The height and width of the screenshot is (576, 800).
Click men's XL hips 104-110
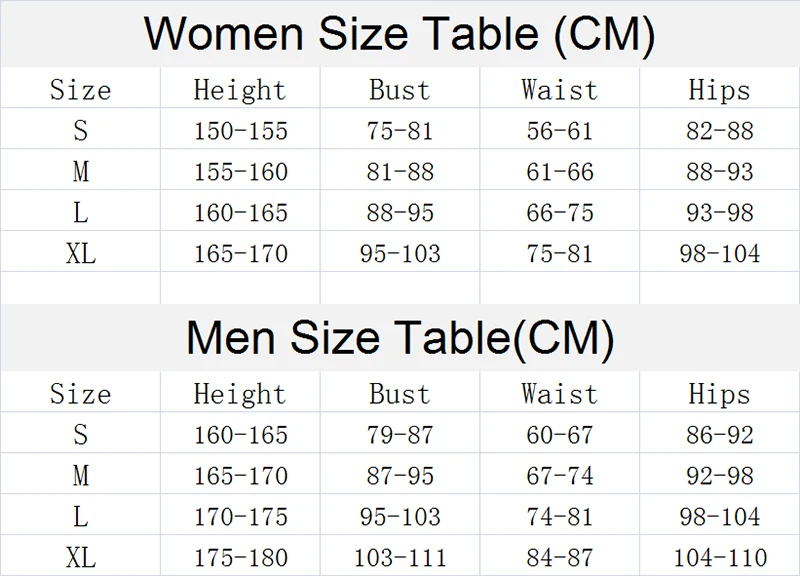click(720, 557)
